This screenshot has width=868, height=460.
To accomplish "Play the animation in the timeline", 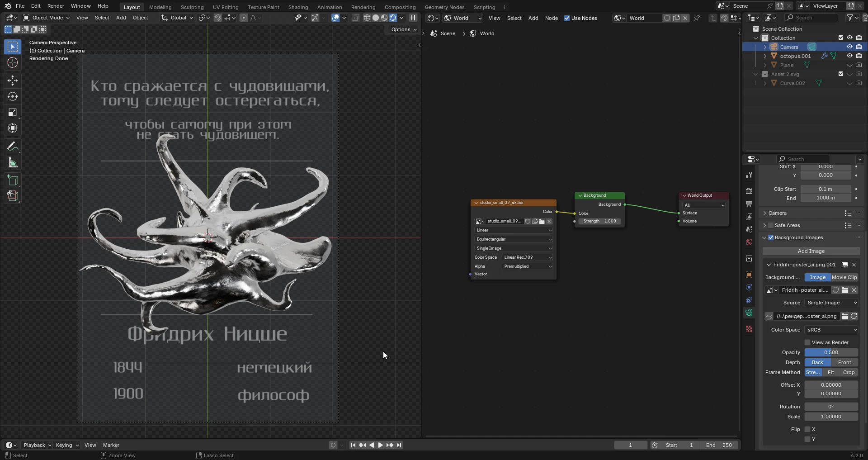I will (x=380, y=445).
